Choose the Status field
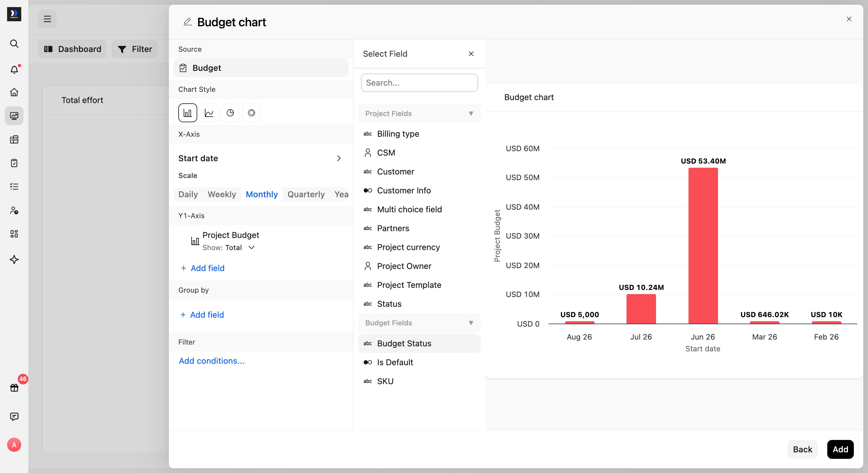This screenshot has width=868, height=473. point(420,304)
